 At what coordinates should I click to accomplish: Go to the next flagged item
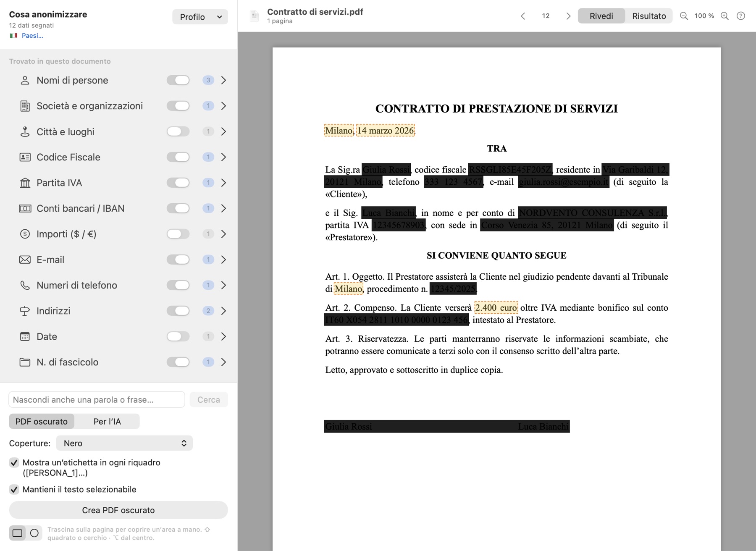[568, 16]
